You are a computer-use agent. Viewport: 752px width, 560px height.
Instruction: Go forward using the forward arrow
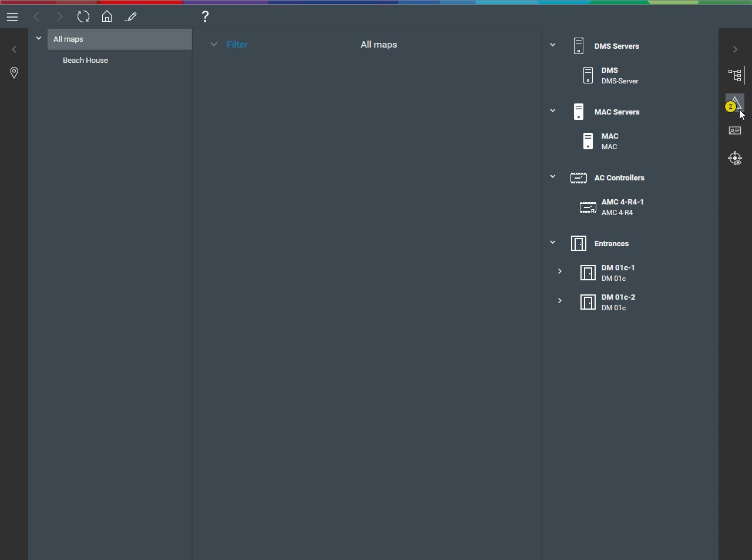click(x=59, y=17)
